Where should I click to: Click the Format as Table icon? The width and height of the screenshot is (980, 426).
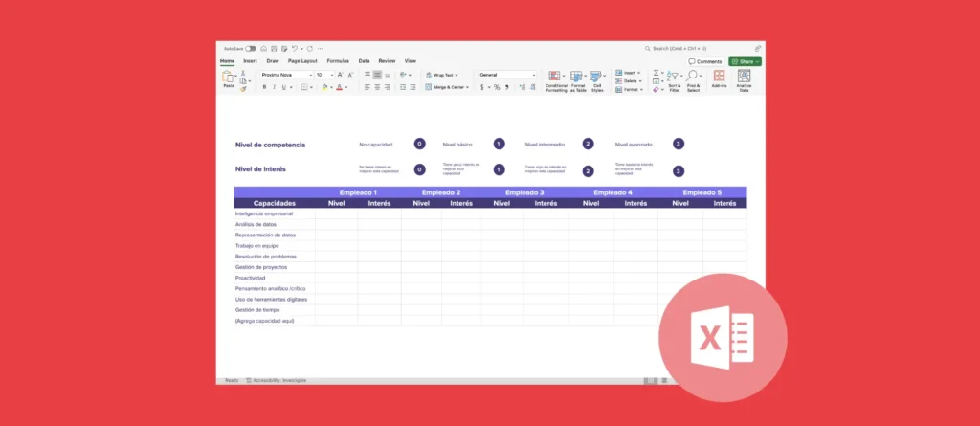(577, 78)
